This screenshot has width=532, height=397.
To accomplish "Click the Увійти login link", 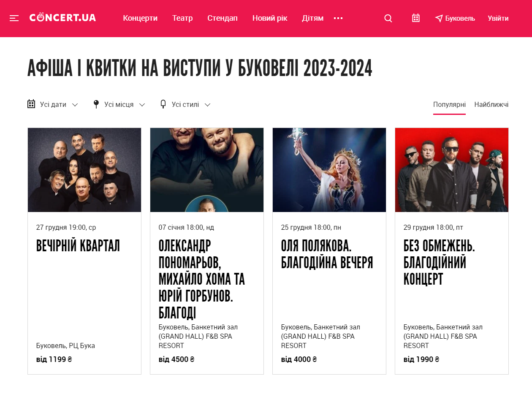I will [498, 18].
